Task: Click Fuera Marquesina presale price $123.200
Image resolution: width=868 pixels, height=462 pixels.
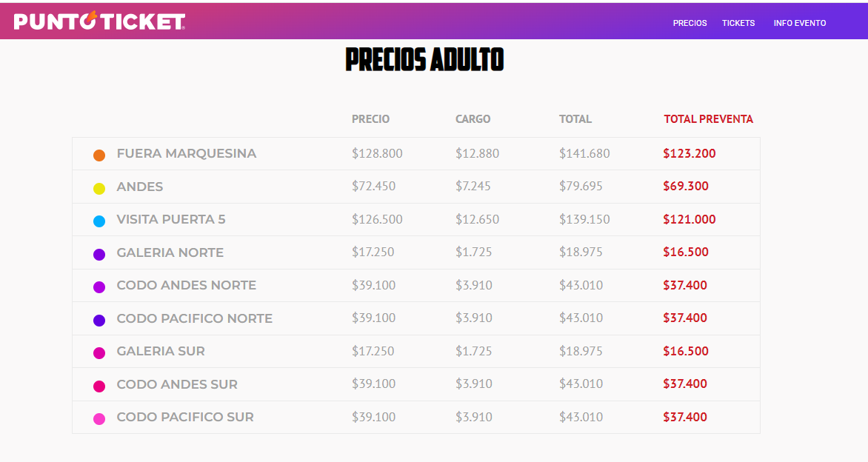Action: tap(689, 153)
